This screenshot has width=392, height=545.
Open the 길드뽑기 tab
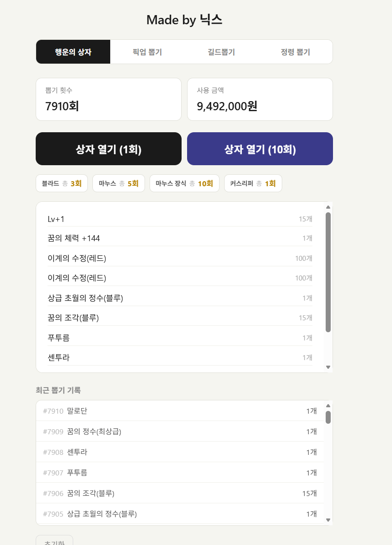pos(221,52)
